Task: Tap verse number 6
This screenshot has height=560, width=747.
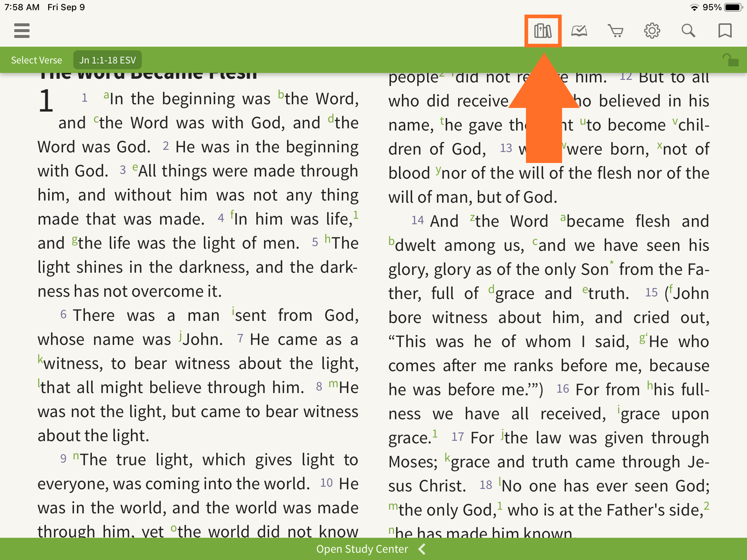Action: pyautogui.click(x=63, y=314)
